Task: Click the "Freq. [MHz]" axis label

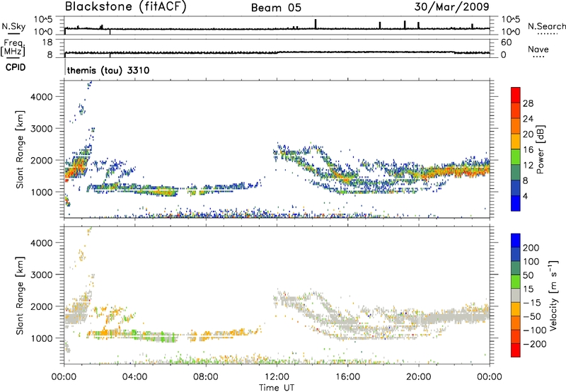Action: [13, 47]
